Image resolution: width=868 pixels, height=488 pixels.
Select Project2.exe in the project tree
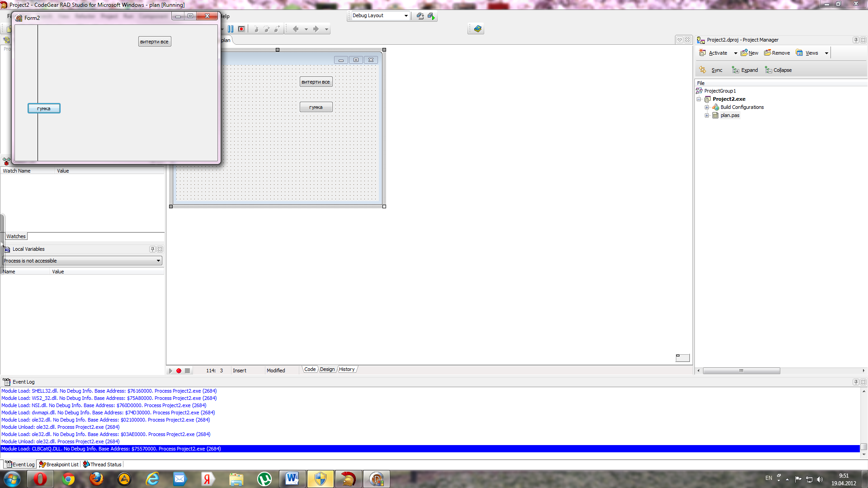(729, 99)
